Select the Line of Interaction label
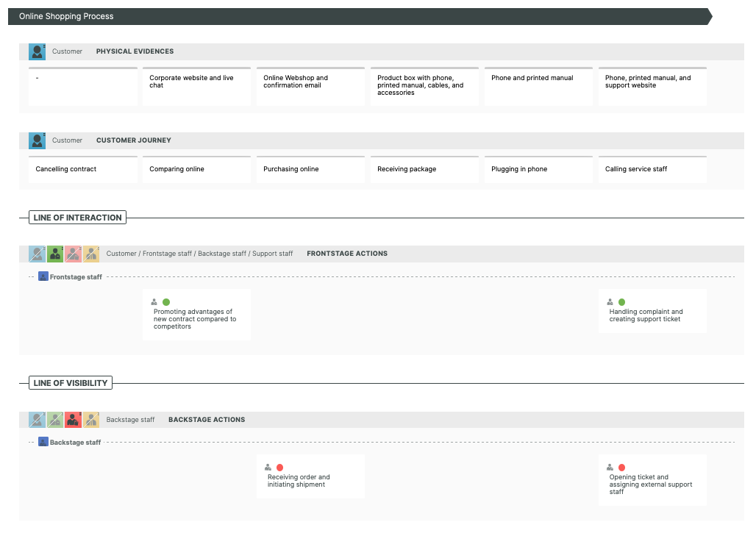Viewport: 756px width, 533px height. (x=77, y=218)
